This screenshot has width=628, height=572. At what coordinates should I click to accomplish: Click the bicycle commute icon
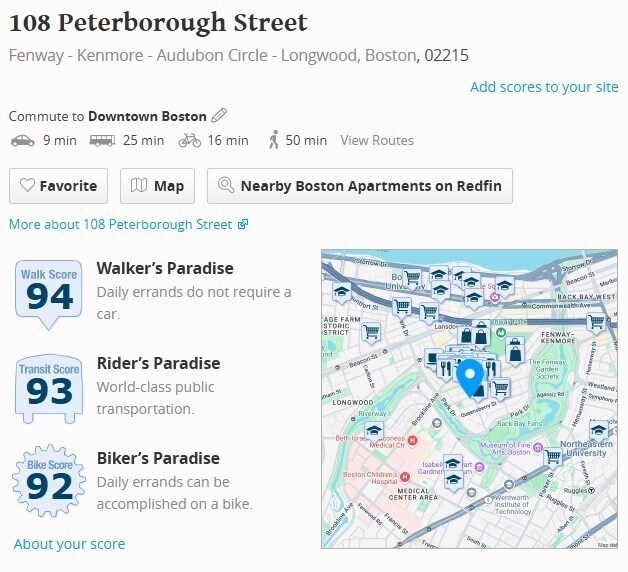point(190,141)
